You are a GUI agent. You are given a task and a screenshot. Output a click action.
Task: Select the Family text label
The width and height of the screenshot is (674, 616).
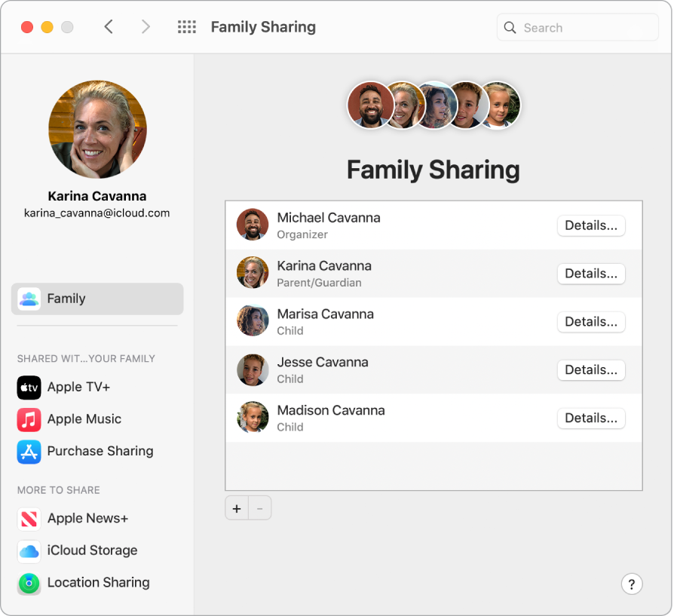coord(66,299)
